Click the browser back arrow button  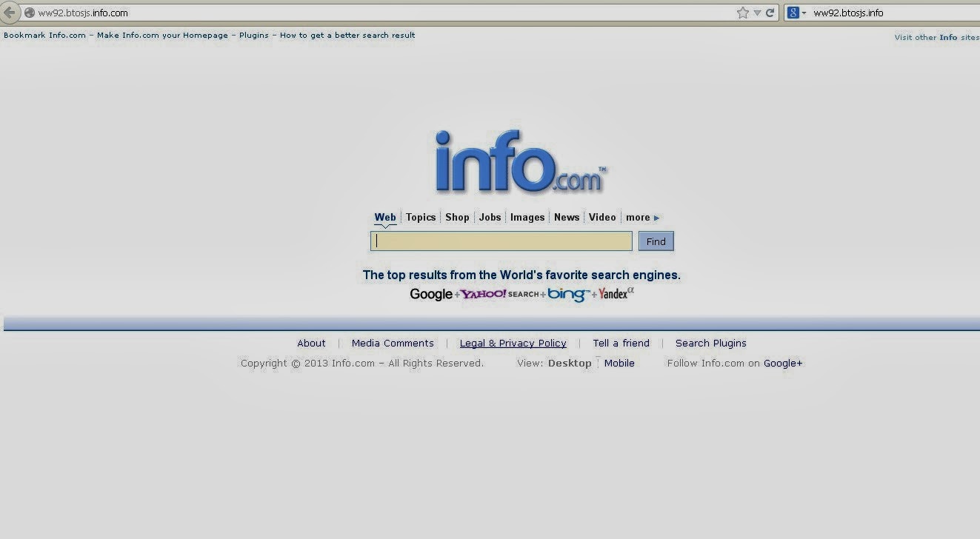click(10, 12)
